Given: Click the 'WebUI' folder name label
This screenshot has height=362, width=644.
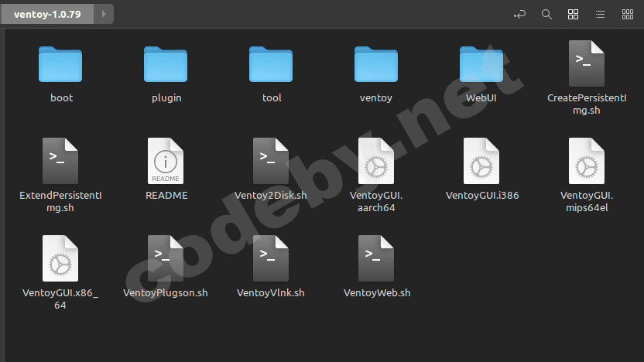Looking at the screenshot, I should click(481, 97).
